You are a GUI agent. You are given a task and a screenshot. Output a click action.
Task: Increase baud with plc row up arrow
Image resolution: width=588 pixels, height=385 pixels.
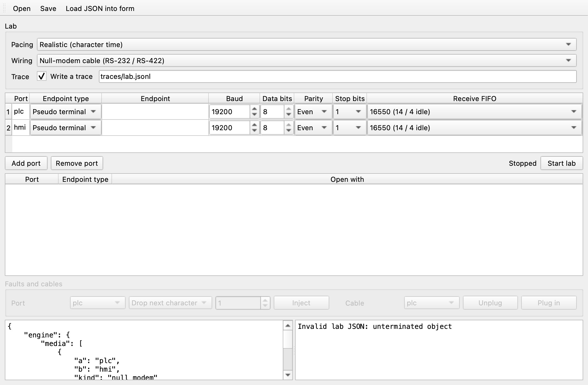(x=254, y=109)
